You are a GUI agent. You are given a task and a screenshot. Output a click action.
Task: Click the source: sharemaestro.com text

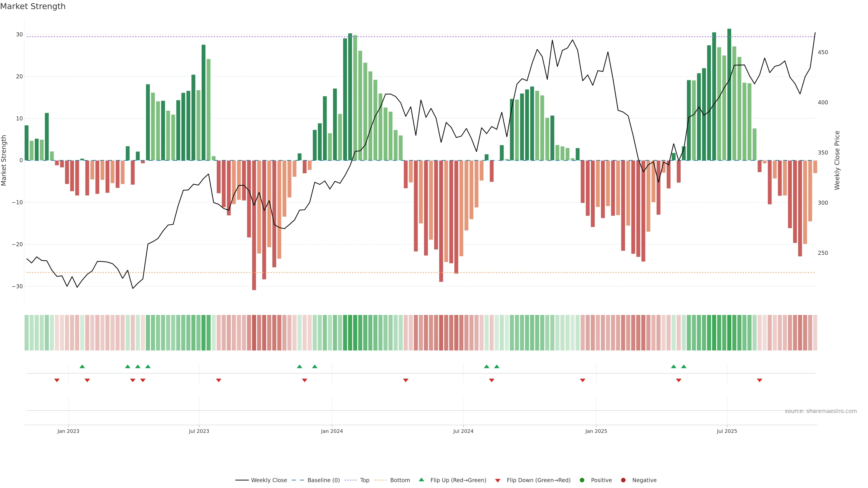point(821,411)
